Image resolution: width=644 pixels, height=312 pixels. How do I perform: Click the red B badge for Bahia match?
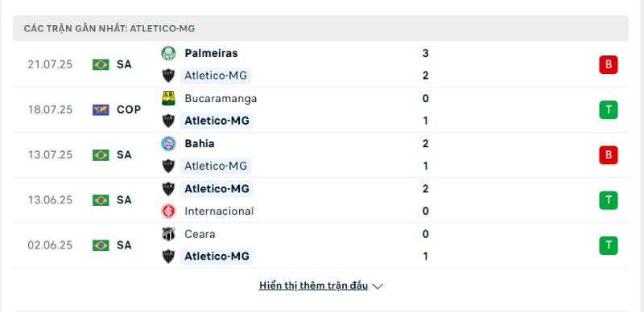point(609,155)
